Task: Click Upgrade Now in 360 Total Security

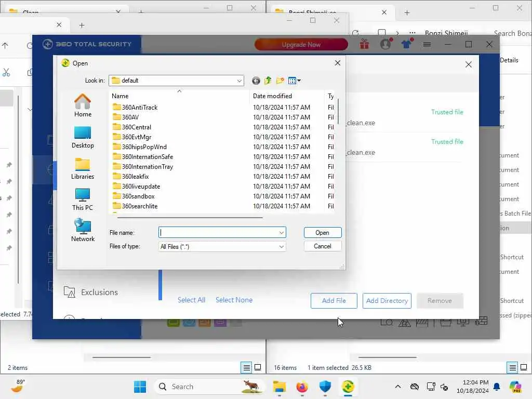Action: (x=301, y=45)
